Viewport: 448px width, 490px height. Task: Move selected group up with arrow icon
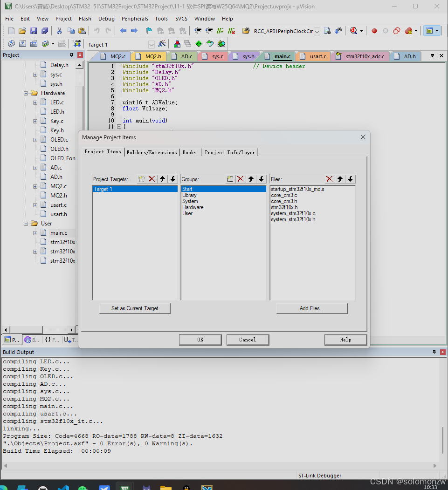pyautogui.click(x=251, y=179)
